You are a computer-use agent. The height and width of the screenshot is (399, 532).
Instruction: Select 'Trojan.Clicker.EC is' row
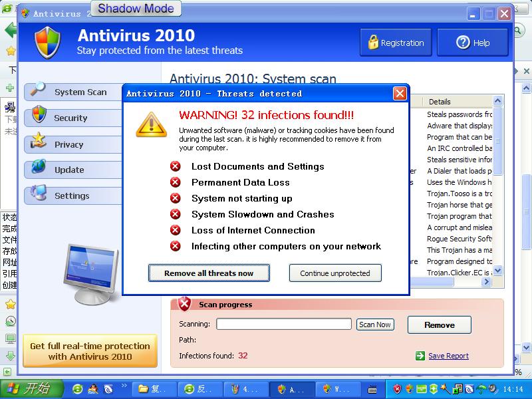tap(459, 273)
